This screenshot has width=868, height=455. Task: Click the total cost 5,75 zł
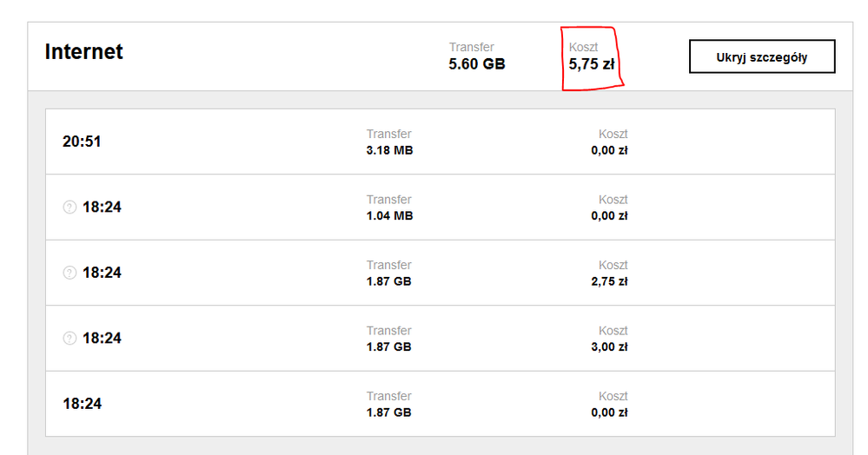point(592,63)
